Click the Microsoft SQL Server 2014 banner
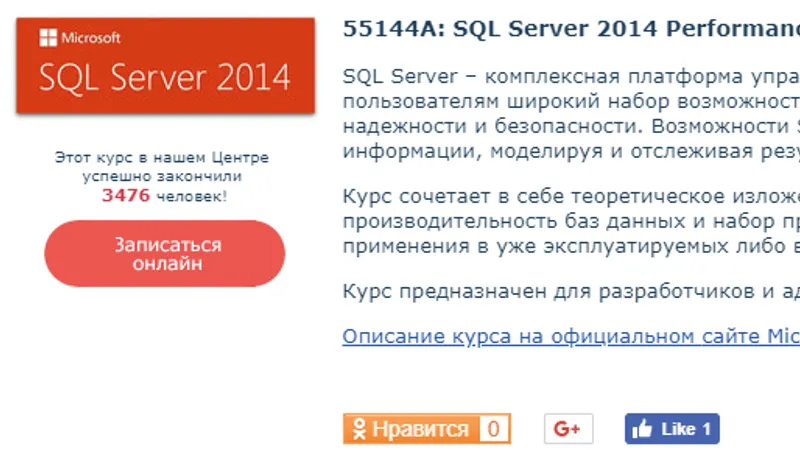Image resolution: width=800 pixels, height=450 pixels. coord(165,65)
